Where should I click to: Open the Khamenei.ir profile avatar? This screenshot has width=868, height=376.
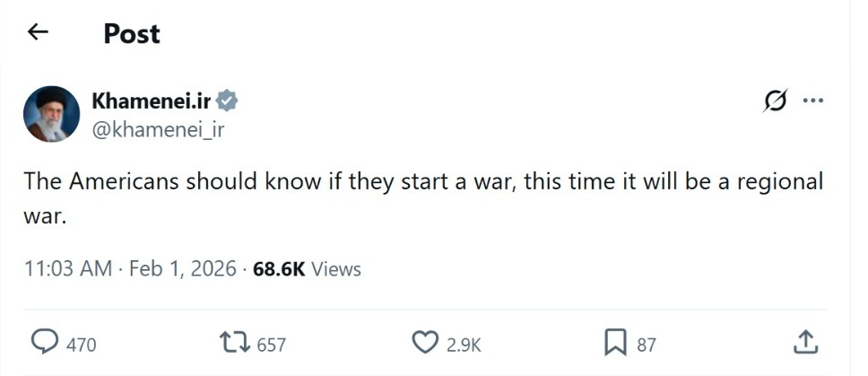pos(53,114)
